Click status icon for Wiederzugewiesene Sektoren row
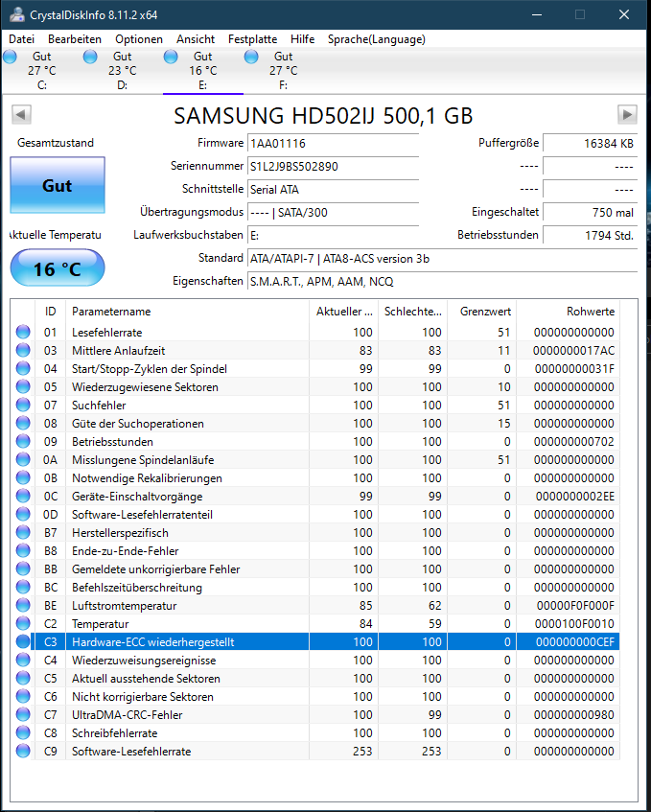 click(23, 386)
